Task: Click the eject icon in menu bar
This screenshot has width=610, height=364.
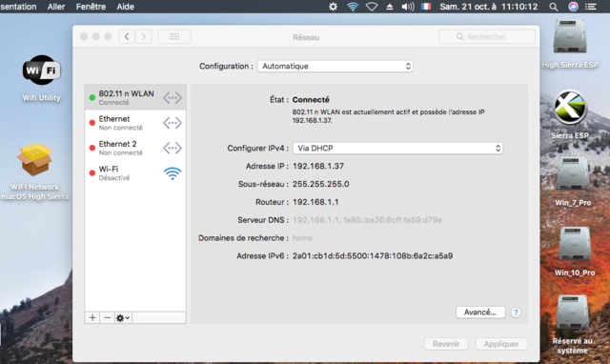Action: pos(390,7)
